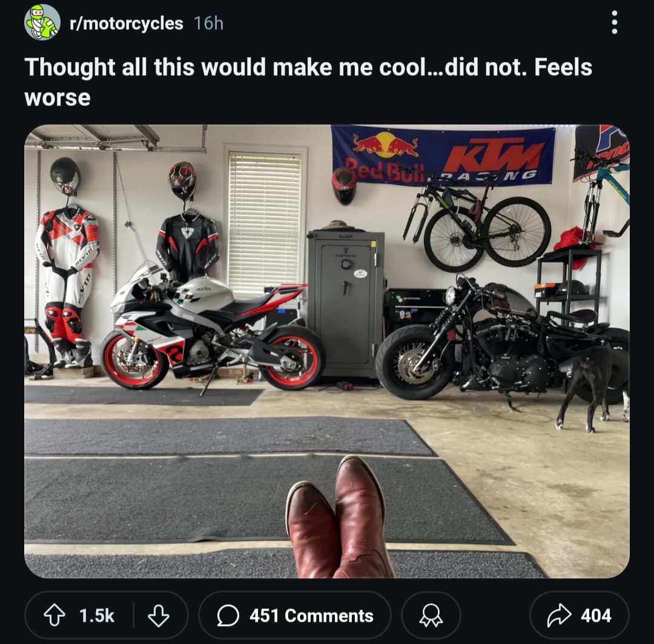
Task: Open the 451 Comments section
Action: point(295,615)
